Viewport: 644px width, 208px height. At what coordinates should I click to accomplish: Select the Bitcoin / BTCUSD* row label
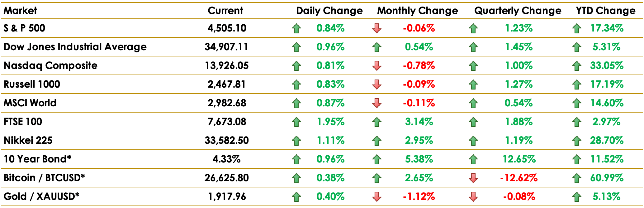(44, 178)
